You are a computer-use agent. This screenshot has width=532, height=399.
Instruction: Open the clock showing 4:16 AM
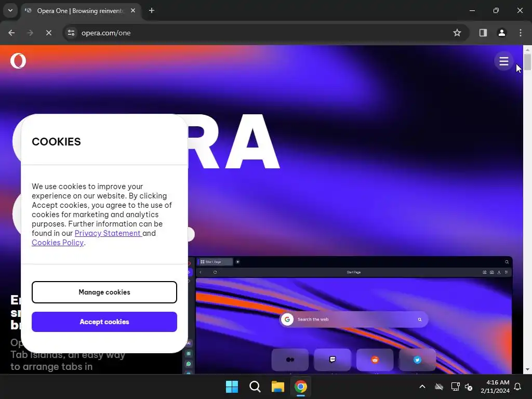(495, 387)
